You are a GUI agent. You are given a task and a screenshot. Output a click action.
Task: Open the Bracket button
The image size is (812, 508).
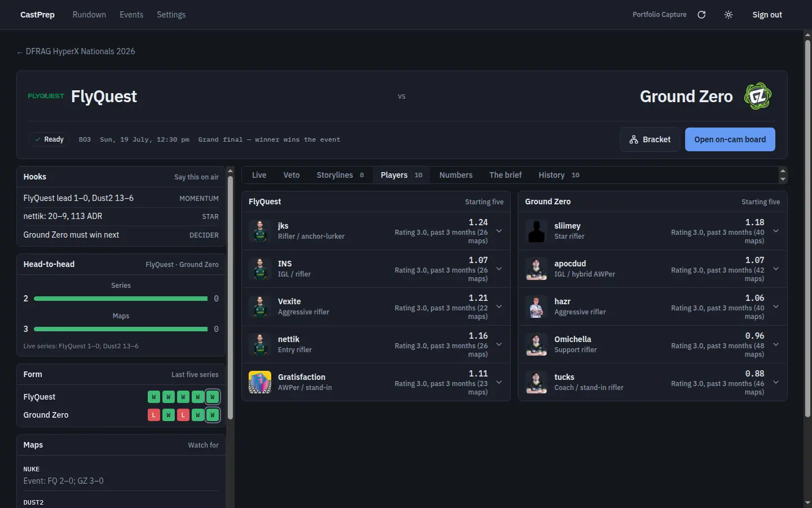650,139
